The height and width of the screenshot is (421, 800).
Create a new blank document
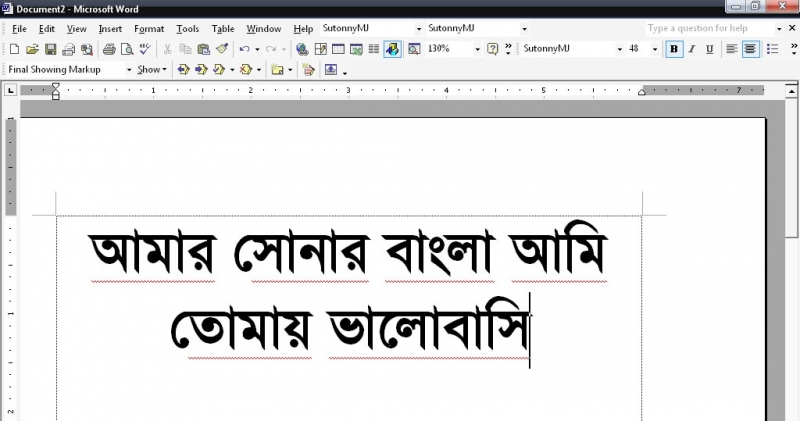click(x=14, y=49)
